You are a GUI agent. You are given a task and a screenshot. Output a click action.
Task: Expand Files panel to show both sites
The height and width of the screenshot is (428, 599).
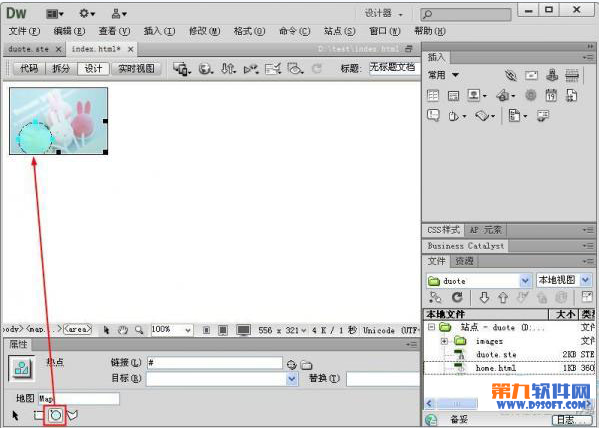[587, 297]
